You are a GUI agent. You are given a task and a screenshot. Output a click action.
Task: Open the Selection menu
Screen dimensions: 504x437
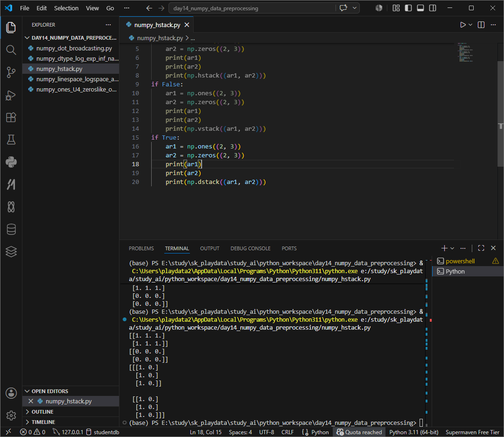click(x=66, y=8)
